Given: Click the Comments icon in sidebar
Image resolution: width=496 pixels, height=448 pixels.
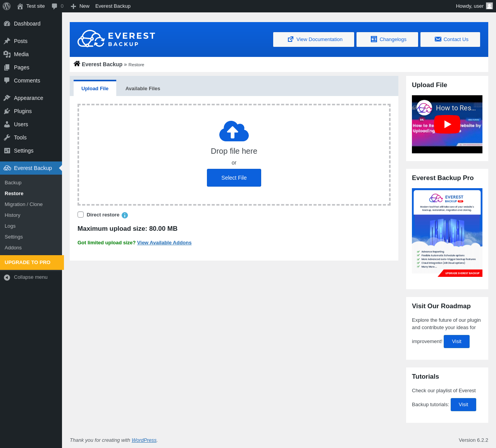Looking at the screenshot, I should pos(7,81).
